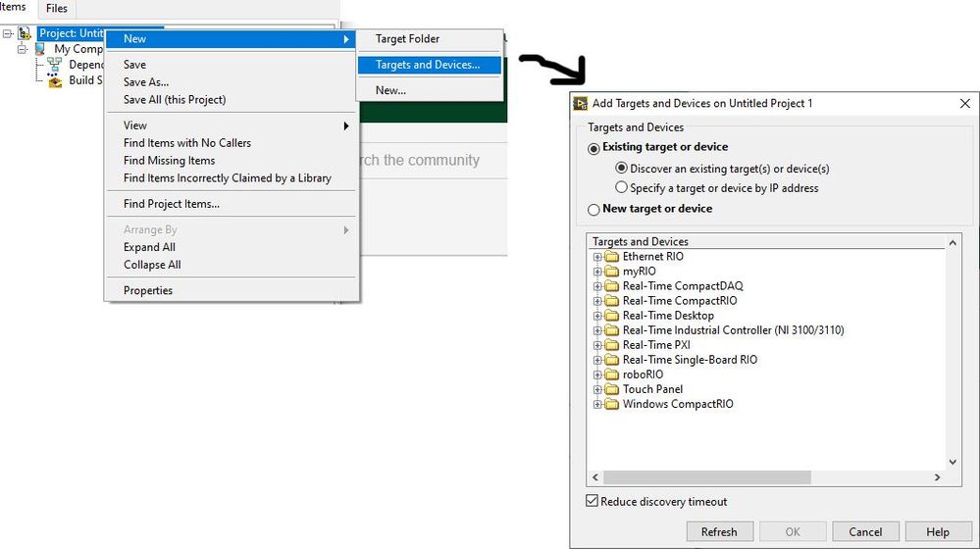Collapse the Project root tree node

[x=8, y=33]
